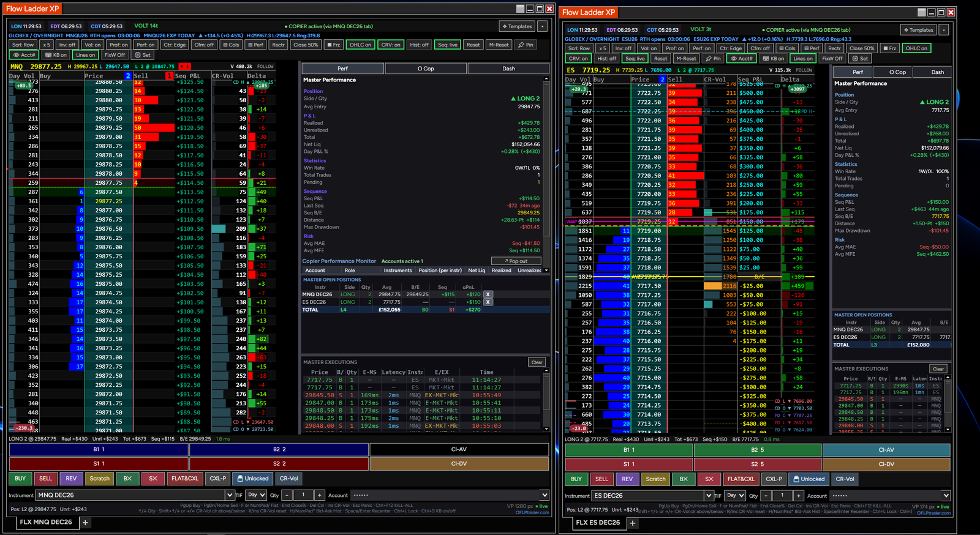Open Templates in the right ES window
This screenshot has height=535, width=980.
918,30
